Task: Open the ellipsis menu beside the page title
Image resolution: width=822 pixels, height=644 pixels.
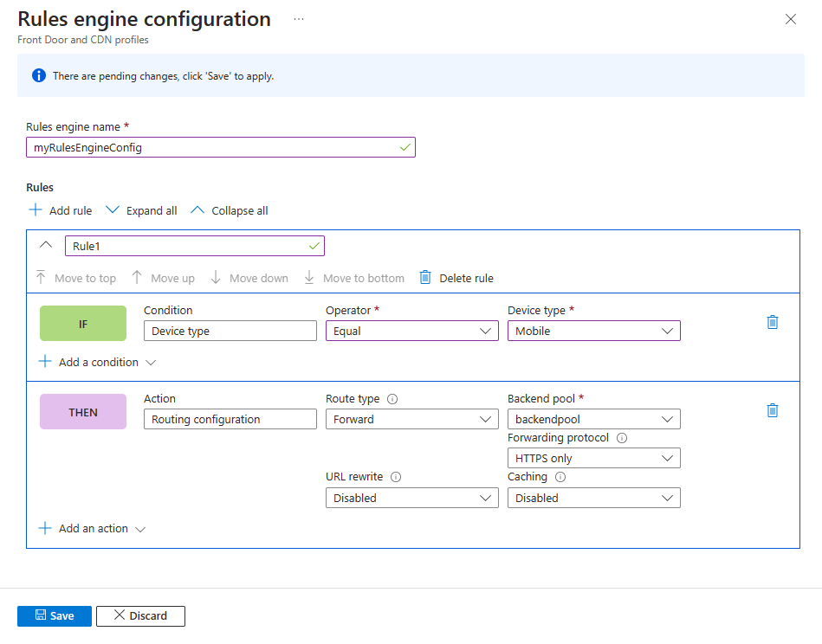Action: point(298,17)
